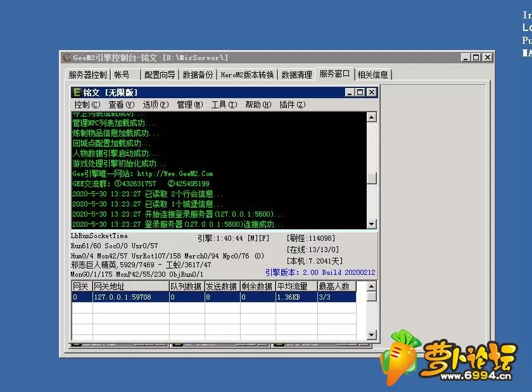
Task: Click gateway table scrollbar down arrow
Action: [x=372, y=335]
